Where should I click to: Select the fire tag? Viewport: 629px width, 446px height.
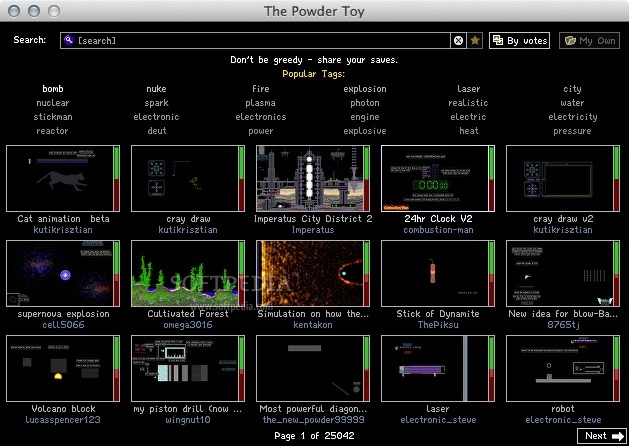(x=261, y=89)
